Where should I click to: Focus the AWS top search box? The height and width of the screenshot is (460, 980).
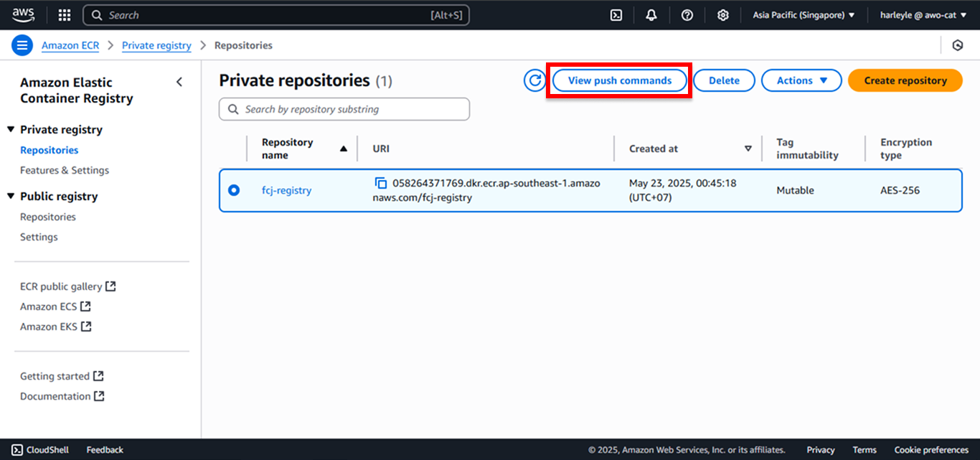pos(276,15)
